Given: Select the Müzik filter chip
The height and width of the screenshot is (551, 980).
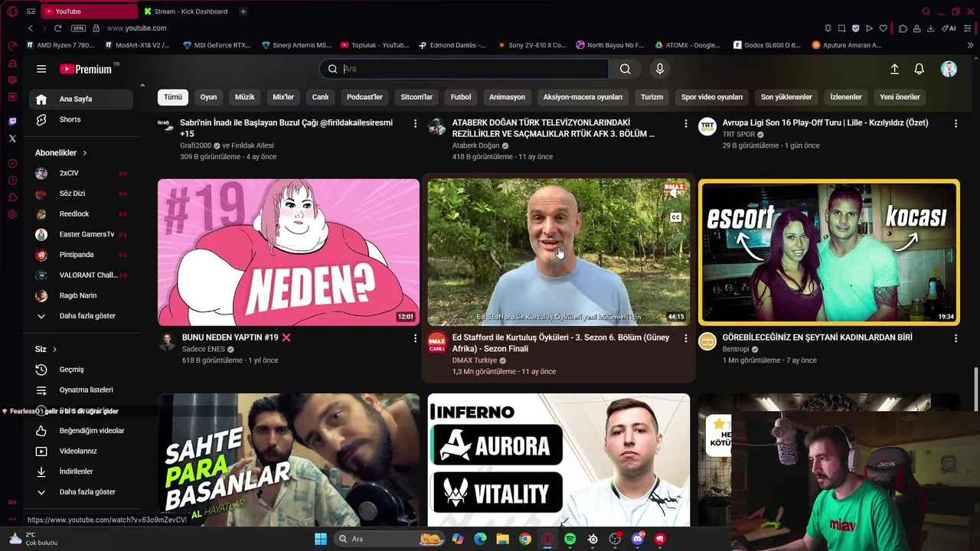Looking at the screenshot, I should pos(245,97).
